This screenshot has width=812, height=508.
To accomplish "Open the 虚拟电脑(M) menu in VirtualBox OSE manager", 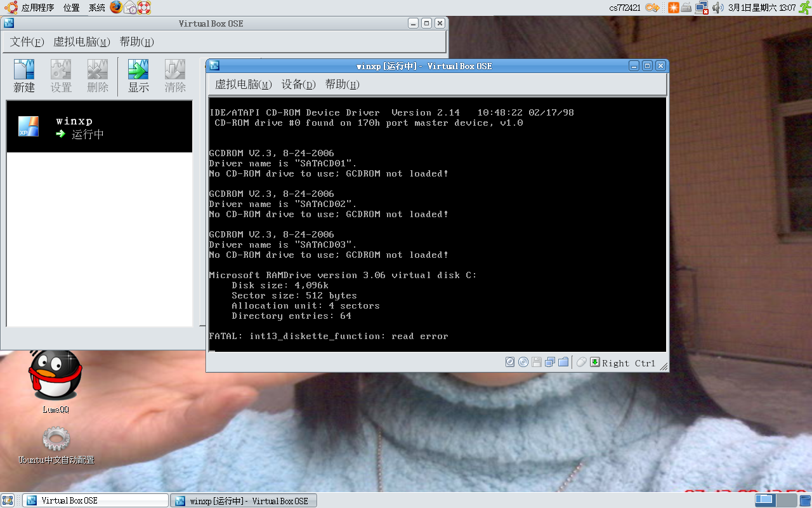I will 82,42.
